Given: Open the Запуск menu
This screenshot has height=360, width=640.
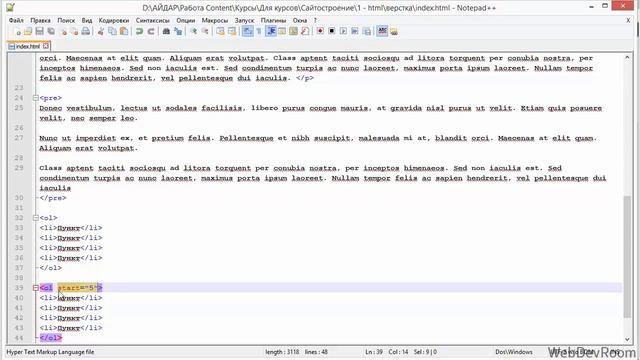Looking at the screenshot, I should click(x=244, y=20).
